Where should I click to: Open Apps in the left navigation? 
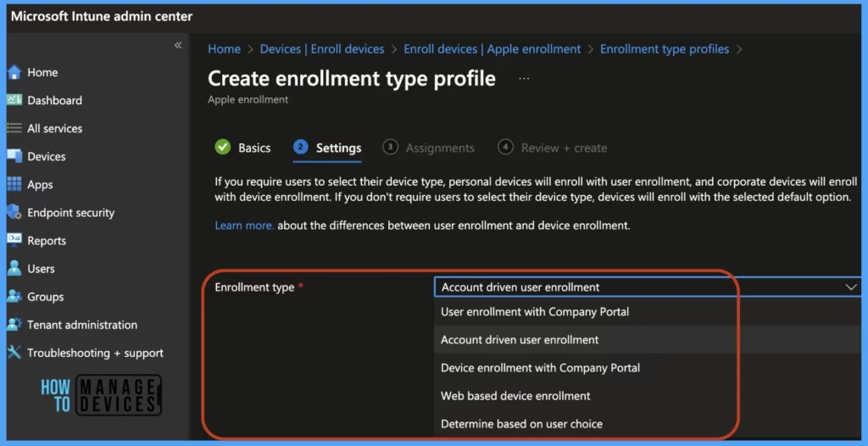point(41,185)
